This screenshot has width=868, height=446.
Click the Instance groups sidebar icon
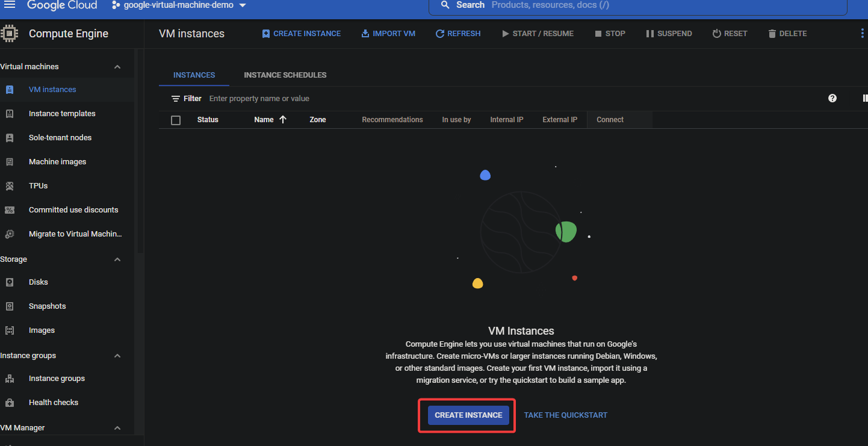point(10,379)
